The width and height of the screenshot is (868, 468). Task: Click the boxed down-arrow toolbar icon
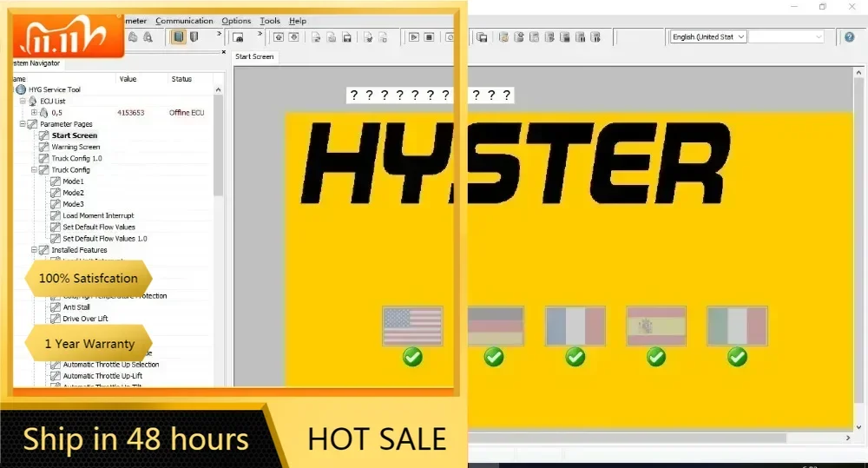coord(294,37)
